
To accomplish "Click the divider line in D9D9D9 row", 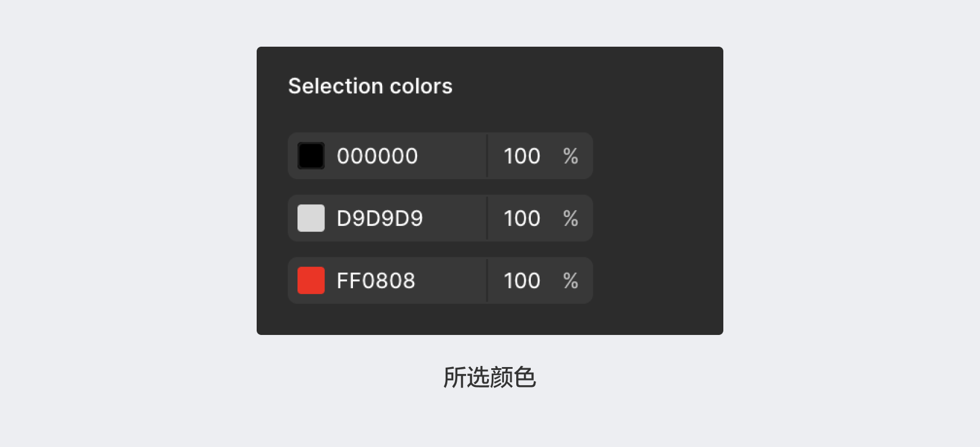I will click(x=487, y=218).
